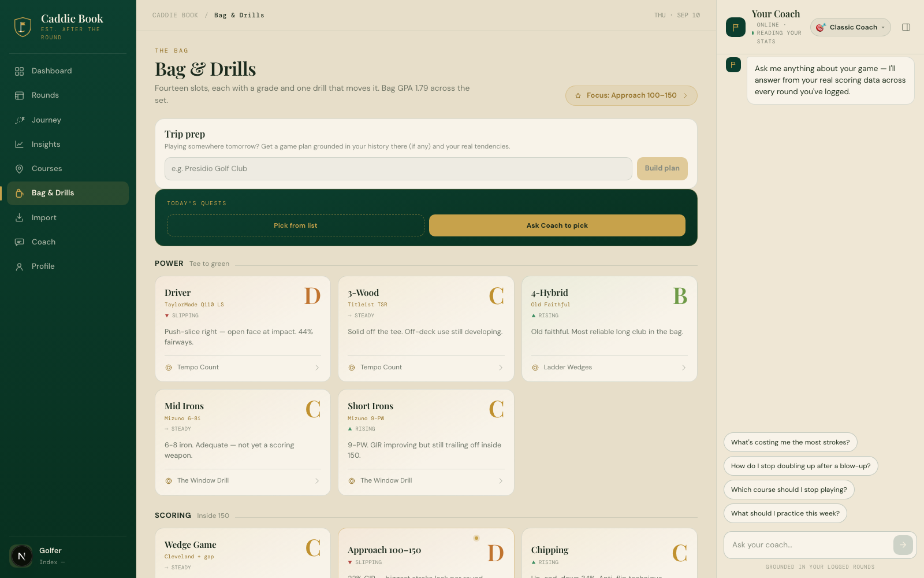Image resolution: width=924 pixels, height=578 pixels.
Task: Click the Mizuno 9-PW label
Action: pyautogui.click(x=366, y=418)
